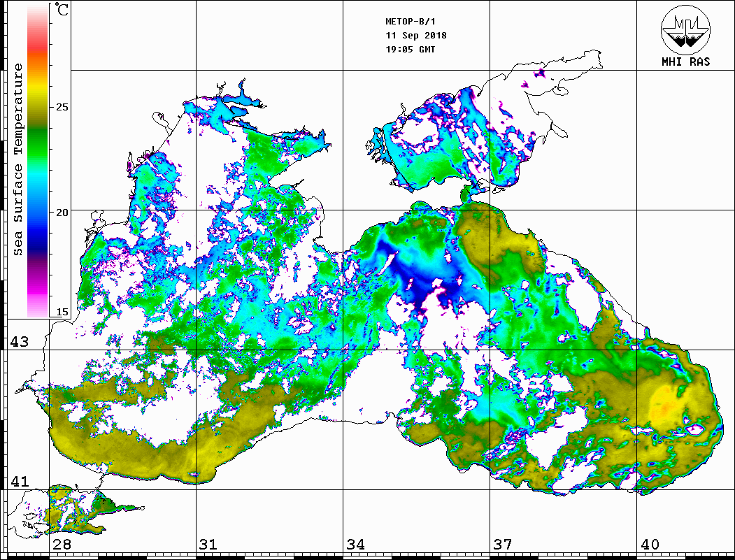735x560 pixels.
Task: Click the latitude label 43
Action: pyautogui.click(x=19, y=342)
